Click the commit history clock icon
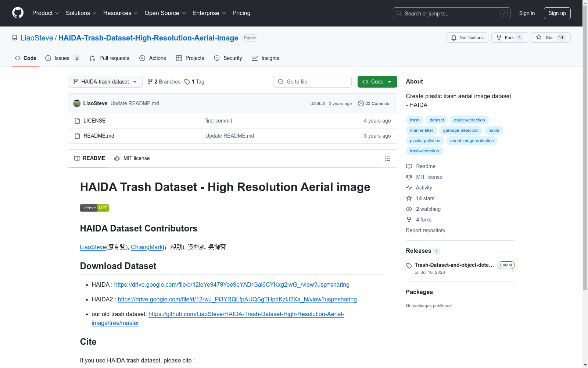Image resolution: width=588 pixels, height=368 pixels. point(361,103)
